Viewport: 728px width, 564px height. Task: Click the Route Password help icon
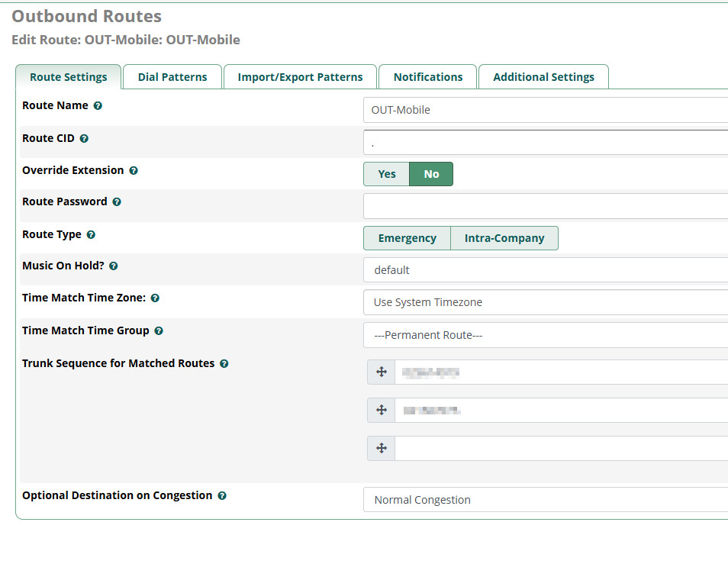tap(117, 202)
